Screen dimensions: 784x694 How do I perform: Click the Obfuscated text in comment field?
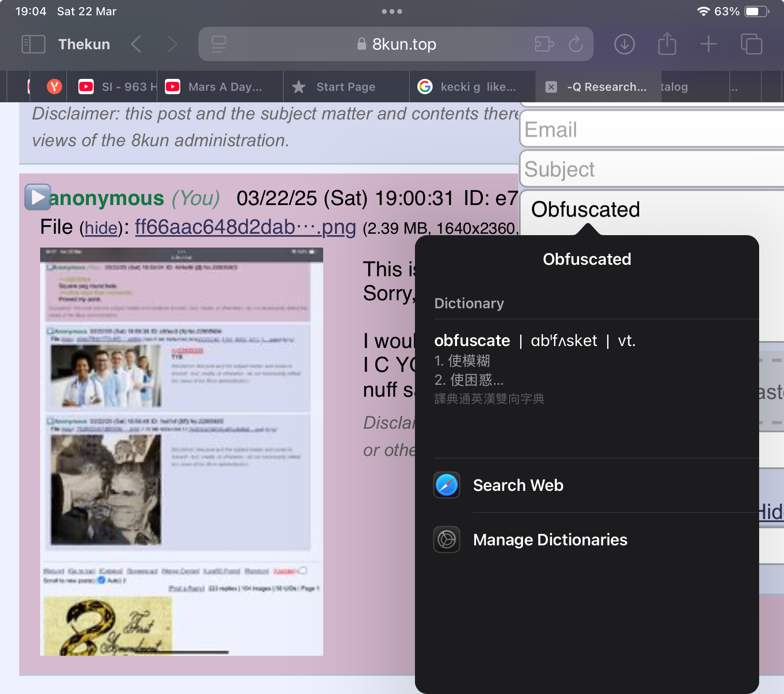coord(586,209)
